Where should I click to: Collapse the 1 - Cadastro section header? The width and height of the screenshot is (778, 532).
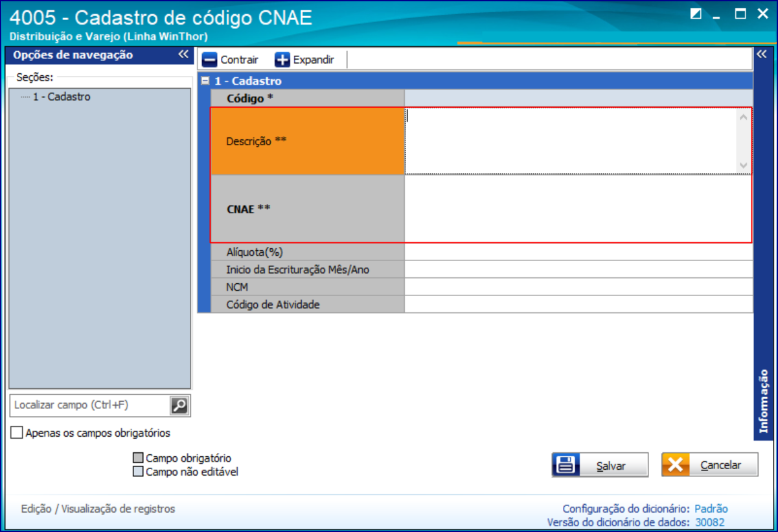[205, 82]
